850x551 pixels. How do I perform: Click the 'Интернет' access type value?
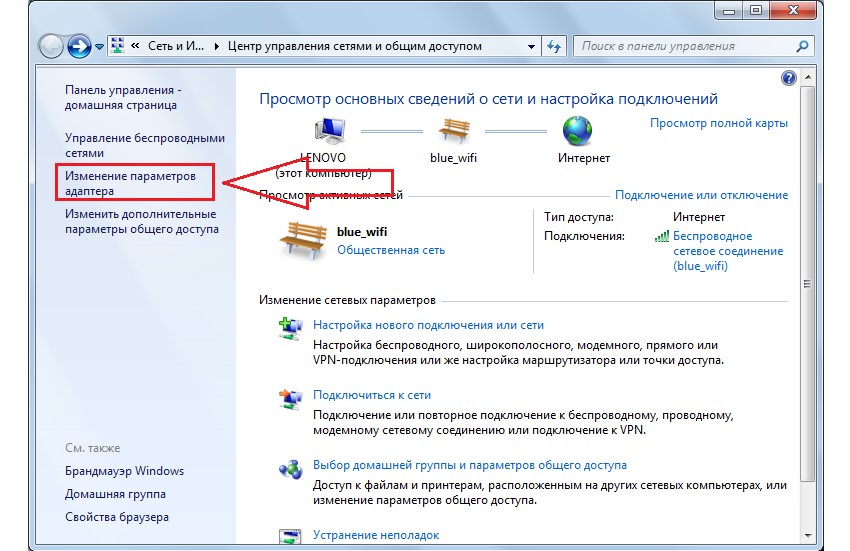click(x=699, y=217)
